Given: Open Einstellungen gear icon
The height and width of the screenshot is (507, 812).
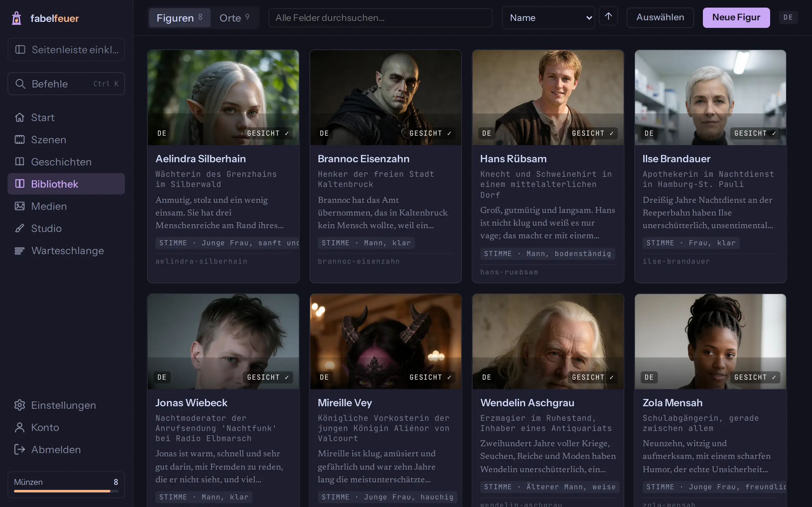Looking at the screenshot, I should [19, 405].
